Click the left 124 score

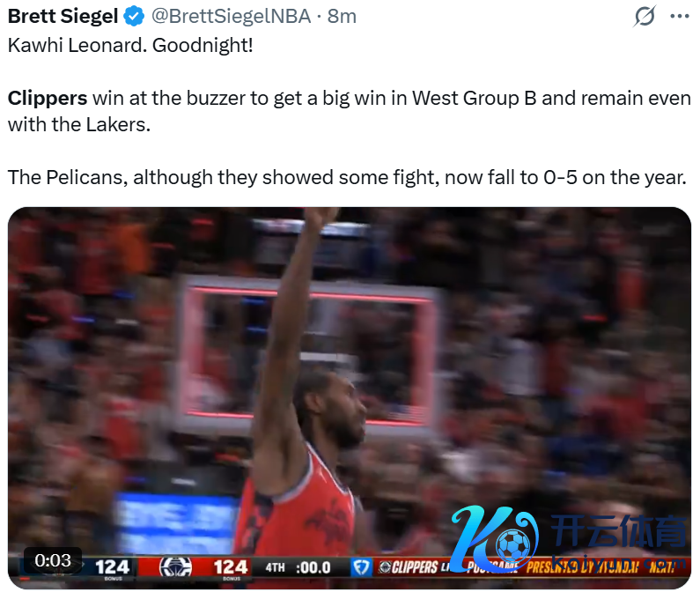pos(112,567)
